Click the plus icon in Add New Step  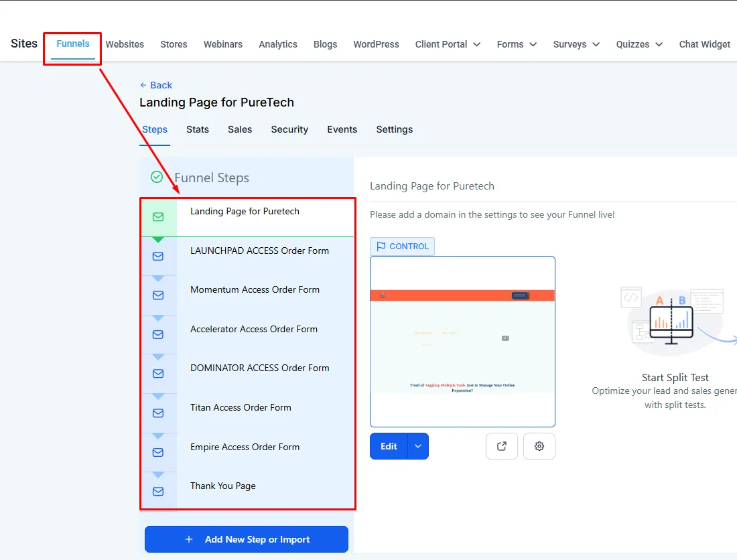(189, 539)
